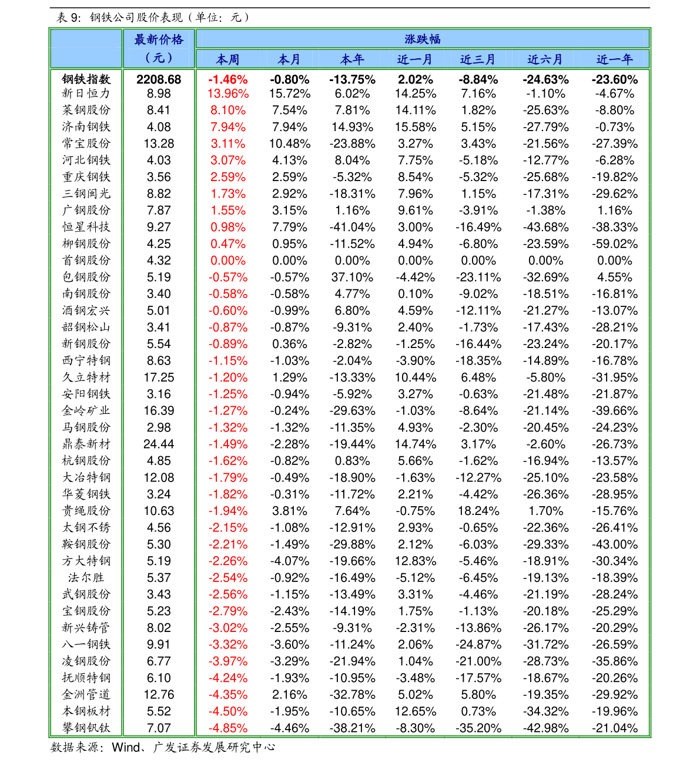
Task: Select the 首钢股份 row name
Action: pos(86,260)
